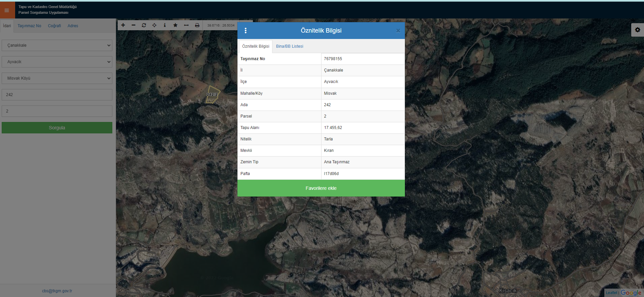Open favorites with the star icon

pos(175,25)
